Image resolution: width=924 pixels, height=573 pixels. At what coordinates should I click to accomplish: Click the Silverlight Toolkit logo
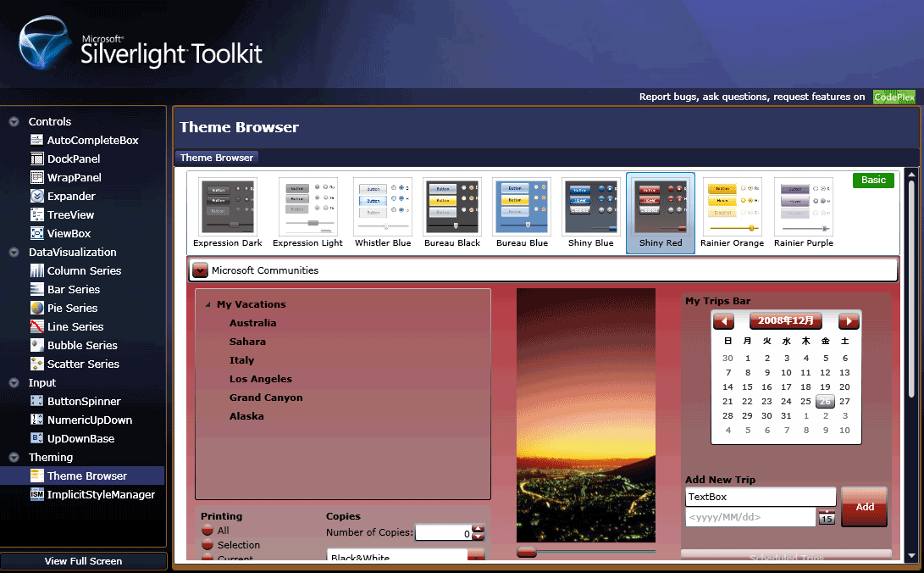click(141, 44)
